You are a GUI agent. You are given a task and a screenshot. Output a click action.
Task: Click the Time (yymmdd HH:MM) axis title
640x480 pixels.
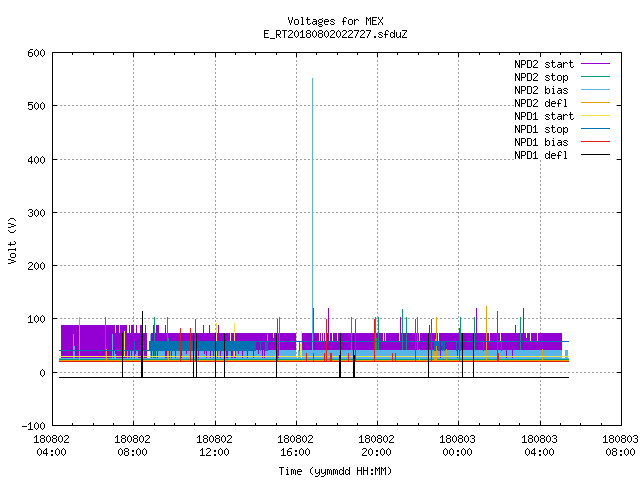tap(335, 471)
